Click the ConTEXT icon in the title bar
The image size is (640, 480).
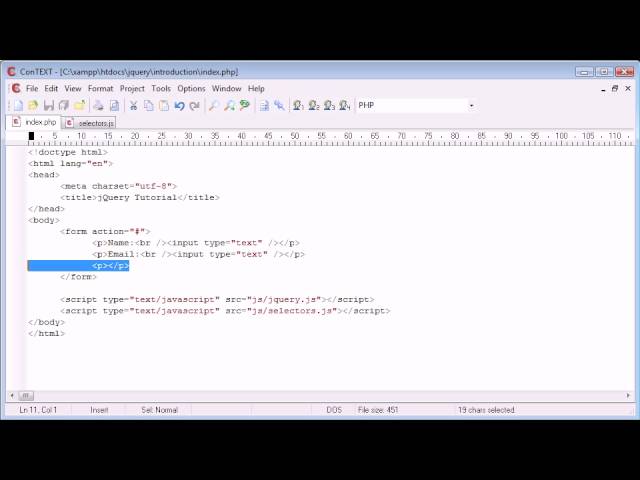pos(11,72)
